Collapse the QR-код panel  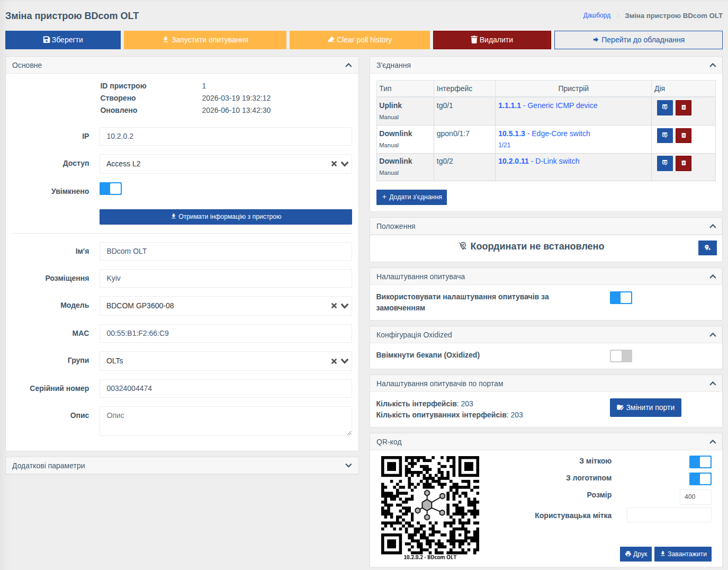(713, 442)
